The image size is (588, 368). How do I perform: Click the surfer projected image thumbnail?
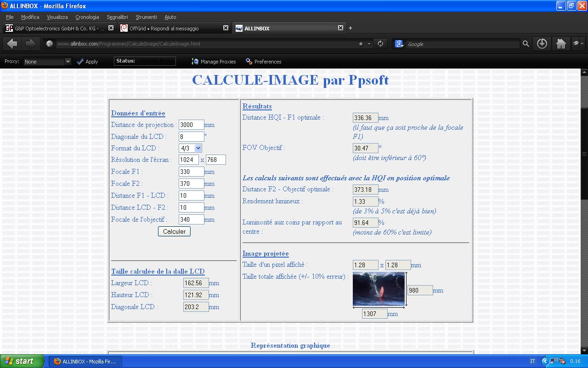(379, 288)
